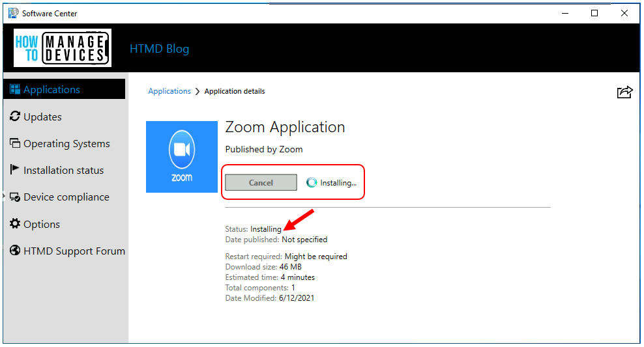Click the Installation status flag icon
The width and height of the screenshot is (644, 347).
[x=14, y=169]
